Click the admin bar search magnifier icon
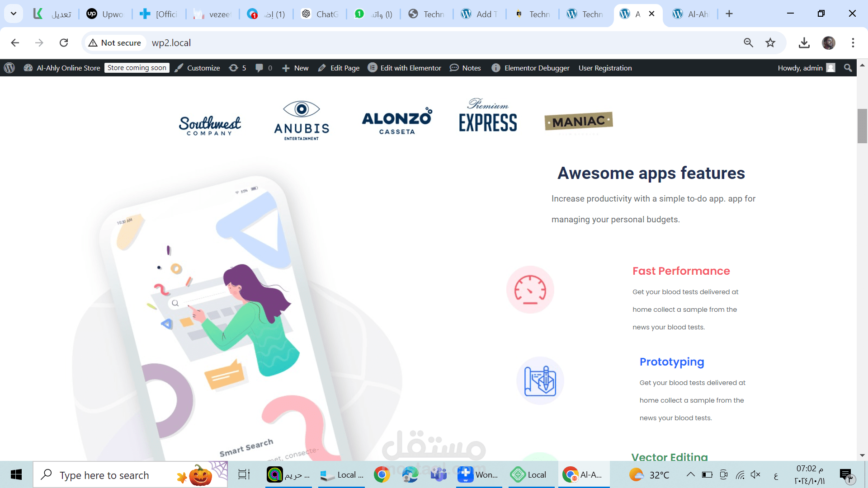This screenshot has height=488, width=868. (848, 68)
